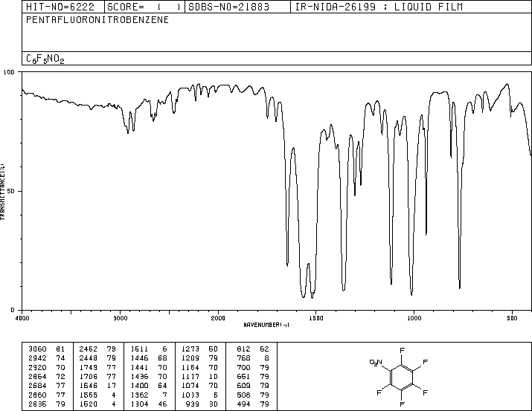532x411 pixels.
Task: Select the 1013 peak table entry
Action: click(199, 395)
